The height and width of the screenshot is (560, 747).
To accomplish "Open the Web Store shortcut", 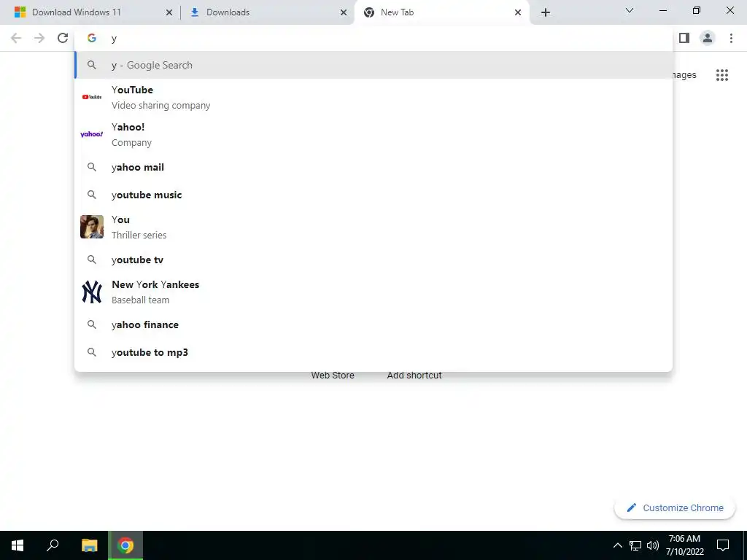I will coord(333,376).
